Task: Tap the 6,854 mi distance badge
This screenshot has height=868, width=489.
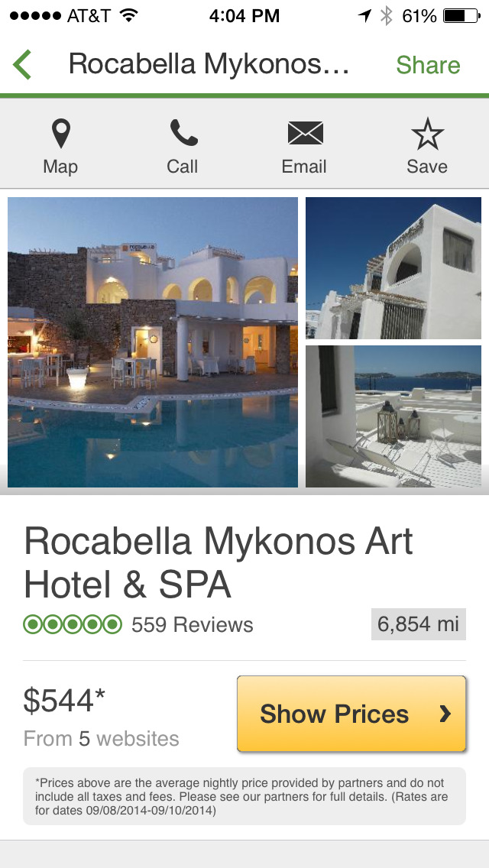Action: tap(419, 624)
